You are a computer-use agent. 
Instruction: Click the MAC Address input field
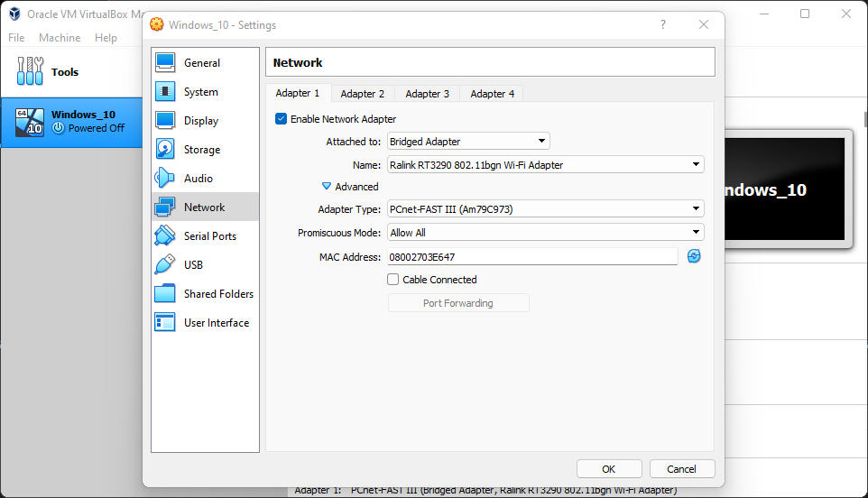tap(531, 257)
